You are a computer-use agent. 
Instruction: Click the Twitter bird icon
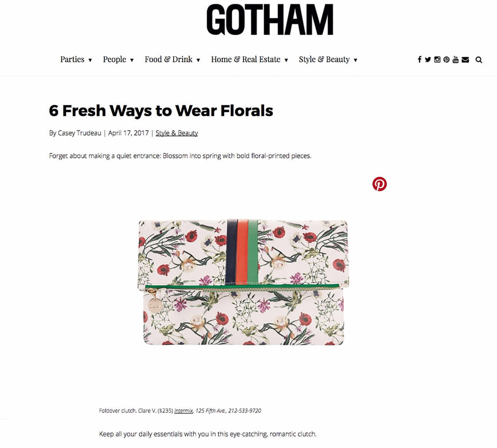pyautogui.click(x=428, y=60)
